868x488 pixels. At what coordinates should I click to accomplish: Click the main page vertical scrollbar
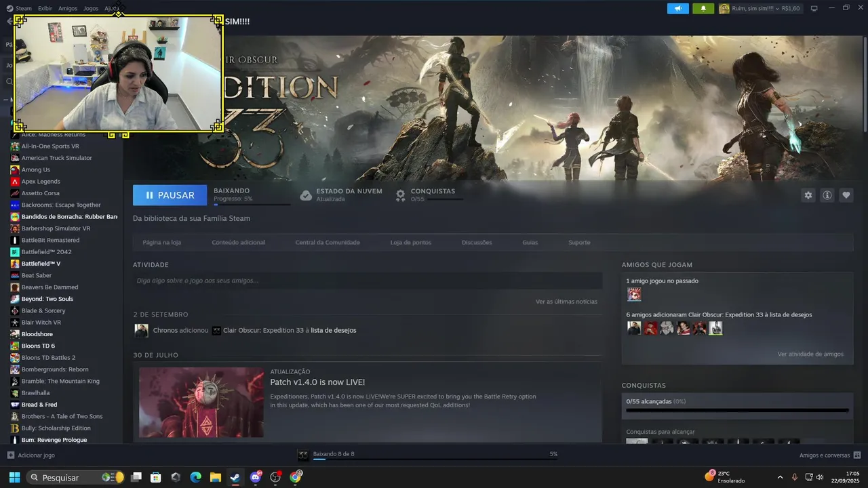(x=865, y=85)
